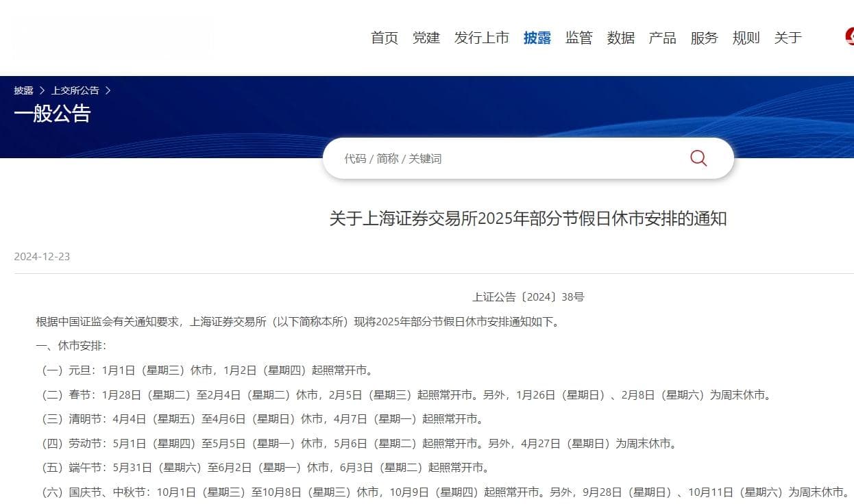
Task: Click the 清明节 holiday arrangement line
Action: [x=262, y=419]
